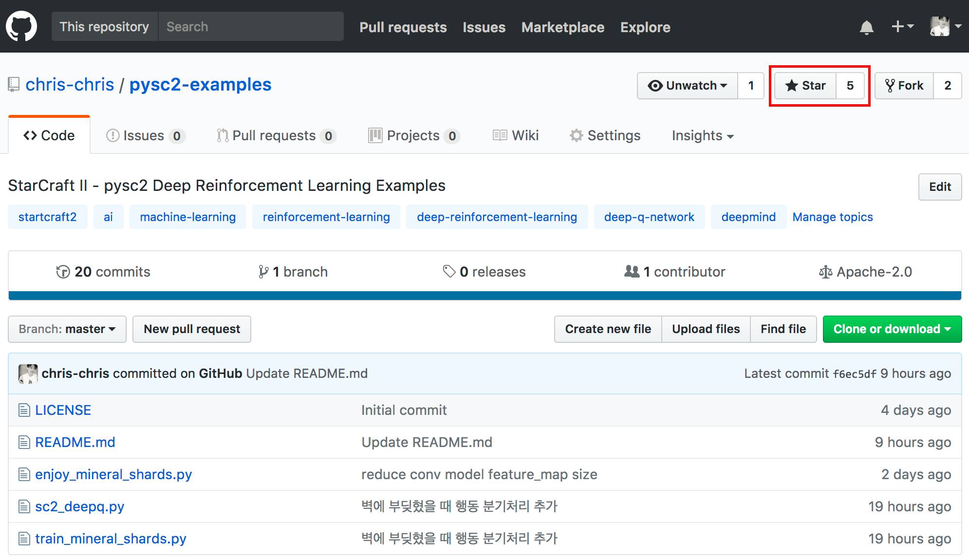
Task: Fork this repository
Action: (x=904, y=86)
